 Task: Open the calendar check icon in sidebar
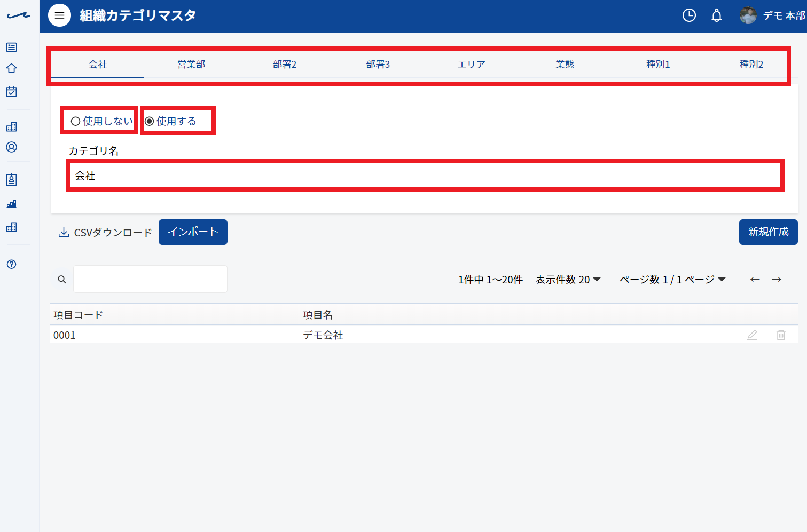11,91
